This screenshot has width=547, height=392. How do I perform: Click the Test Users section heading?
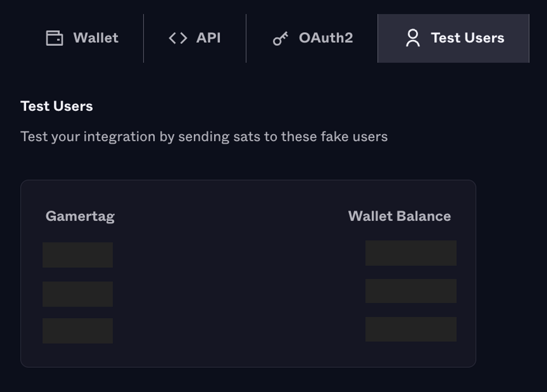point(57,106)
